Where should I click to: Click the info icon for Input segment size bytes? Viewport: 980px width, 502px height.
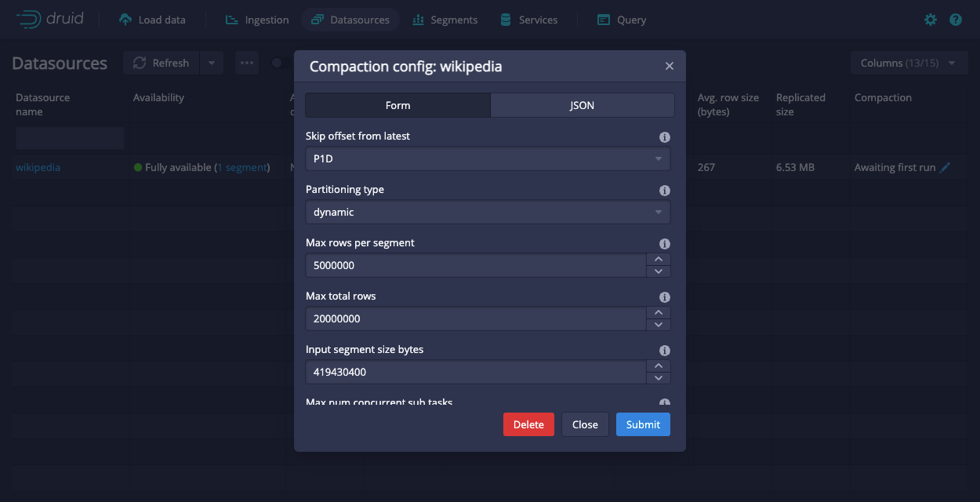664,350
